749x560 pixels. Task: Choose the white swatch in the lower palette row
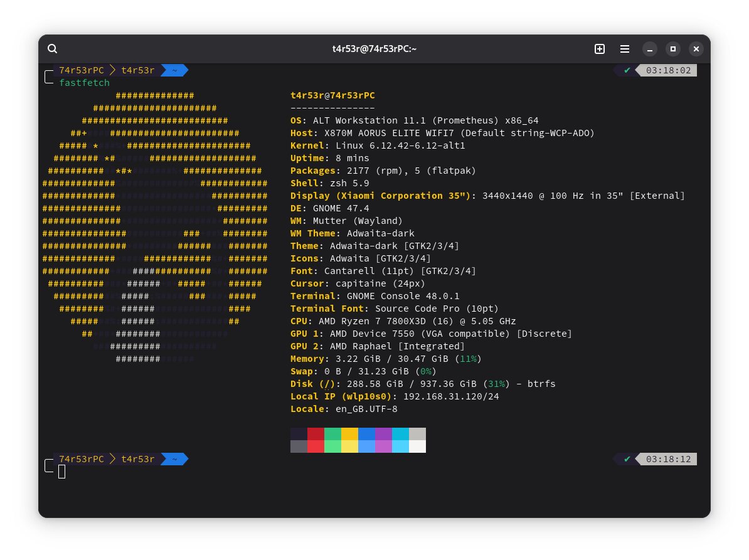[418, 446]
